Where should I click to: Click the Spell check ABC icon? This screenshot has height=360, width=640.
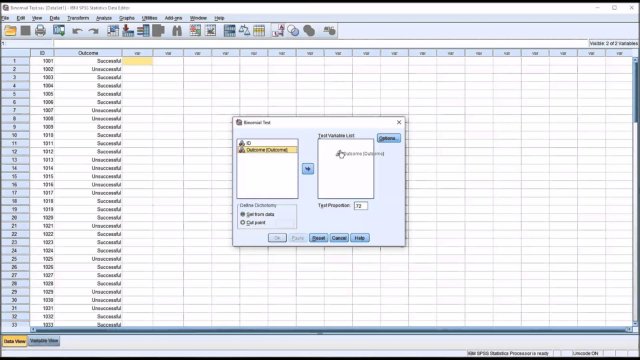point(329,31)
